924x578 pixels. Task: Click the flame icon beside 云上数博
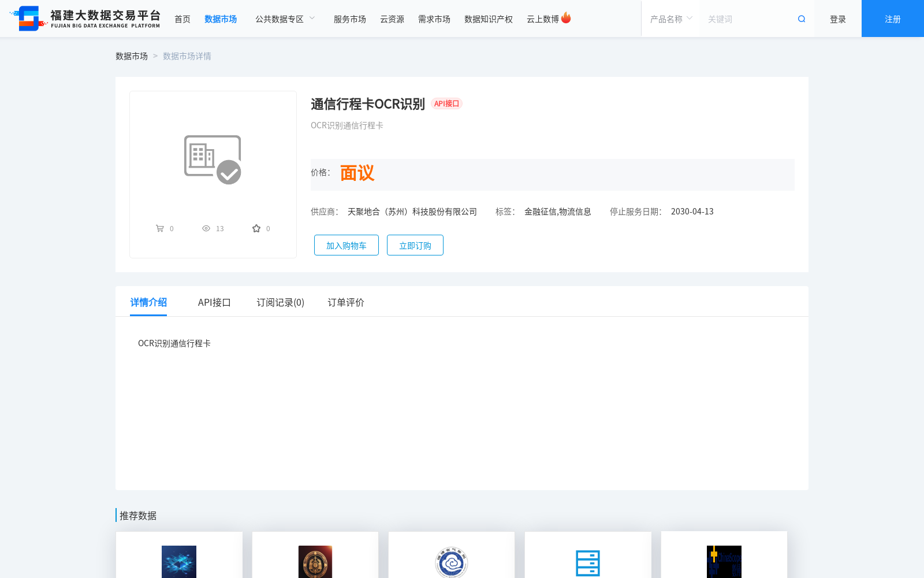coord(566,18)
